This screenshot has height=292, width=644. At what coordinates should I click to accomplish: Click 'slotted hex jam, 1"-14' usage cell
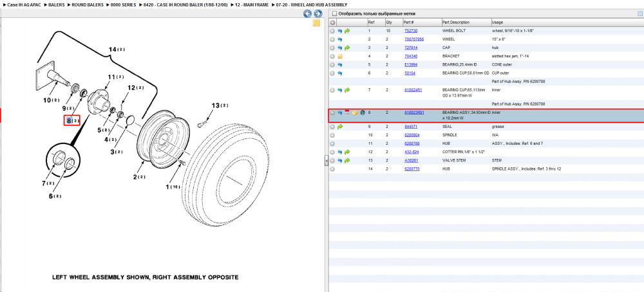(x=509, y=56)
